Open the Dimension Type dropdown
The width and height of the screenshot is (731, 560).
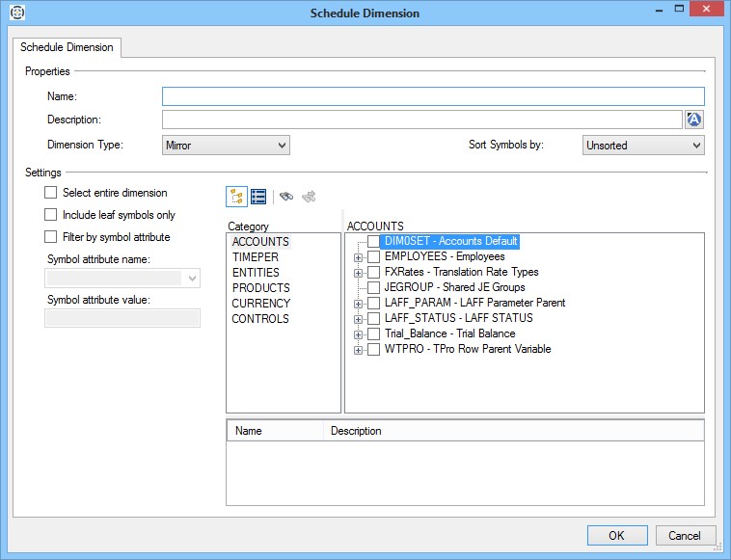[226, 146]
